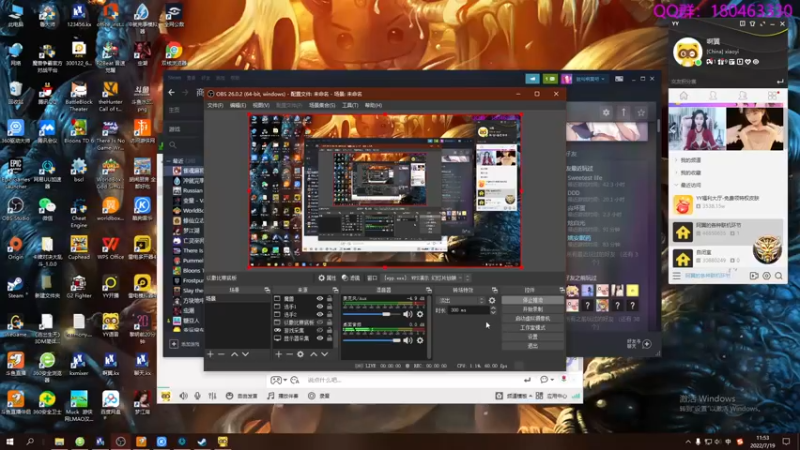Open OBS 帮助(H) menu

pos(373,105)
